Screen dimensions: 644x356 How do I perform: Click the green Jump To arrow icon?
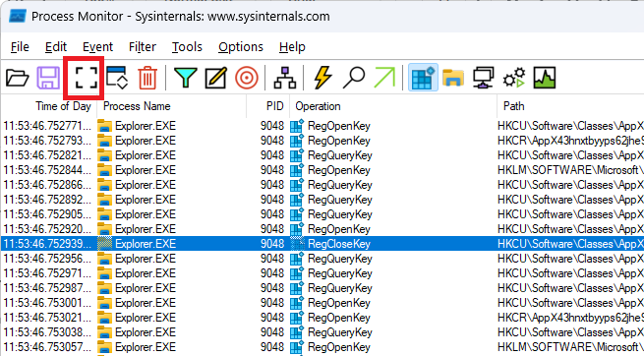pos(384,78)
